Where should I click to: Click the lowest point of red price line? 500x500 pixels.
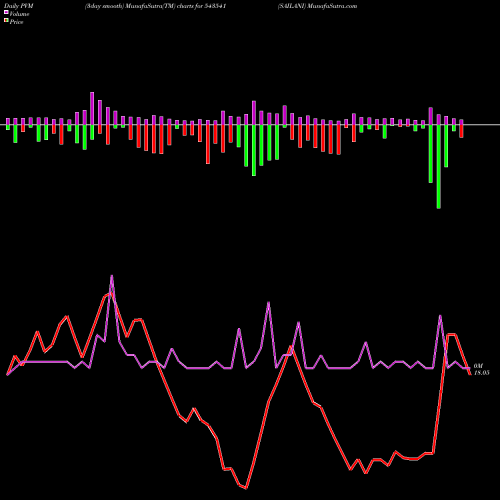246,488
